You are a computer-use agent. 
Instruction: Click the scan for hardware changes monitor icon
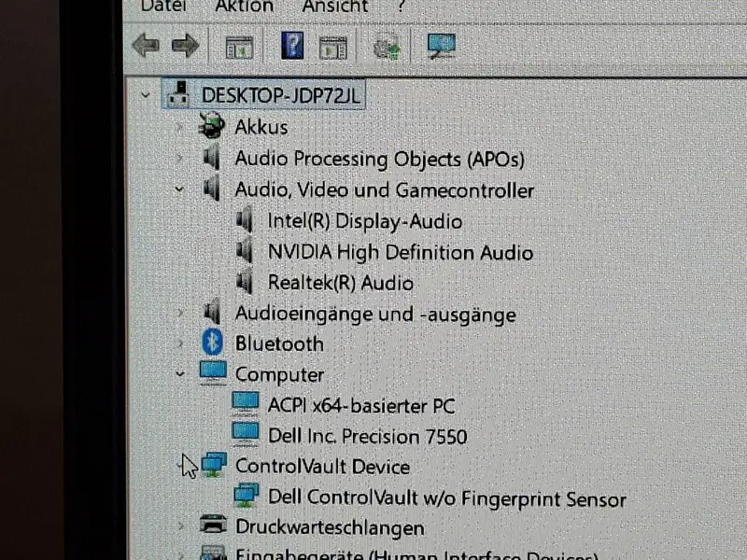point(441,46)
